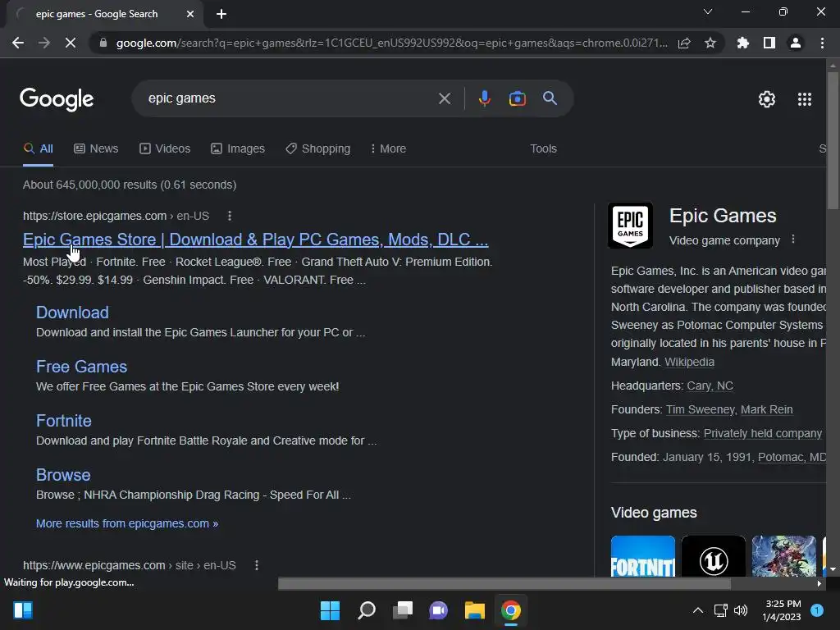Show hidden system tray icons
Screen dimensions: 840x630
coord(698,610)
